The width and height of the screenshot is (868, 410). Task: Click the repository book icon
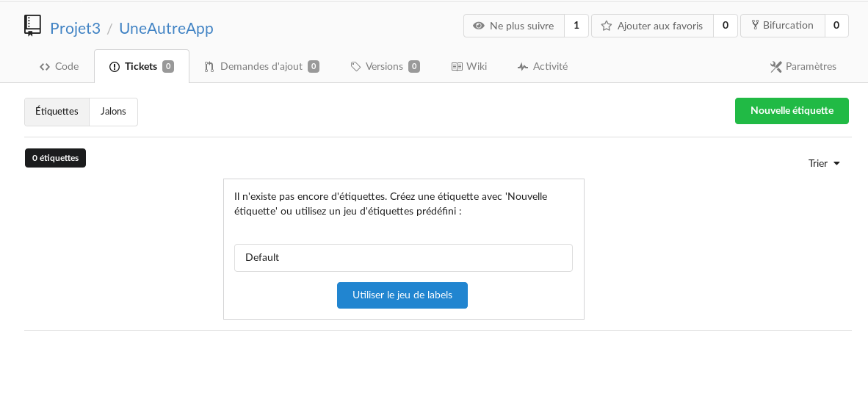[32, 26]
